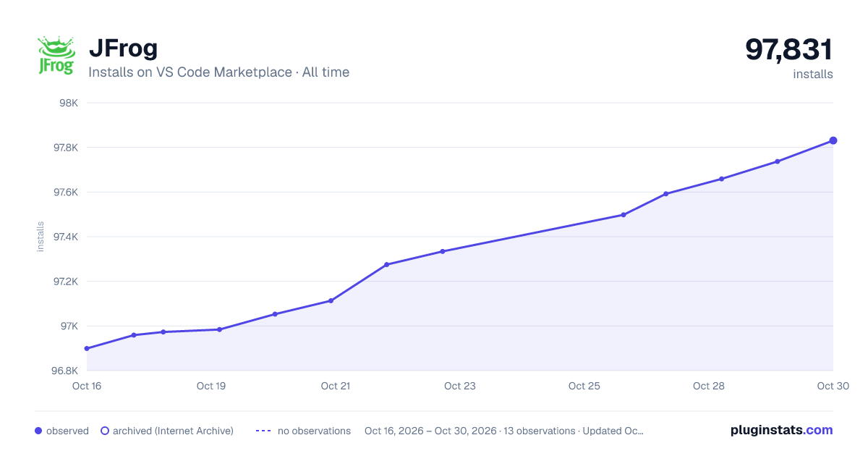
Task: Click the 'no observations' legend label
Action: coord(314,431)
